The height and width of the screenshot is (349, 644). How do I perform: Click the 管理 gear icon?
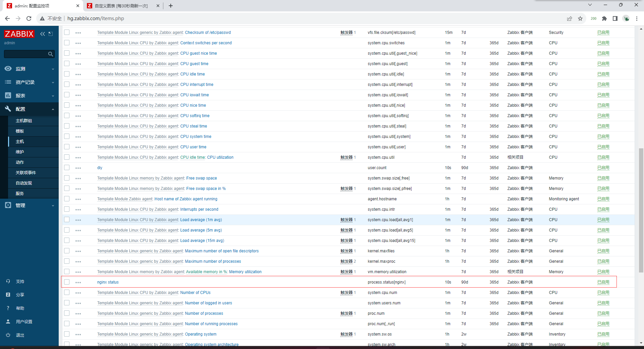pos(8,205)
